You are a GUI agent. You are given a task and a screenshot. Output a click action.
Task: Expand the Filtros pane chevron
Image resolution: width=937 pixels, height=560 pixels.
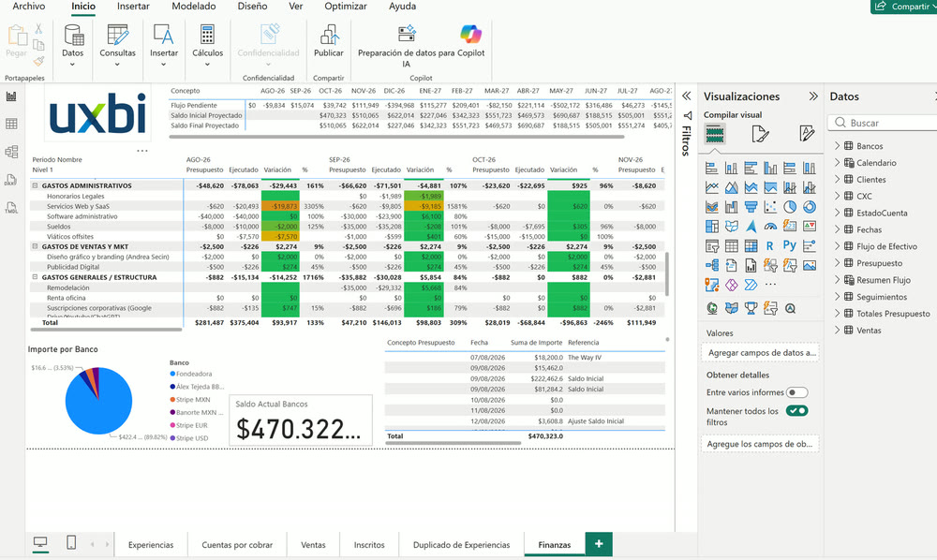687,96
